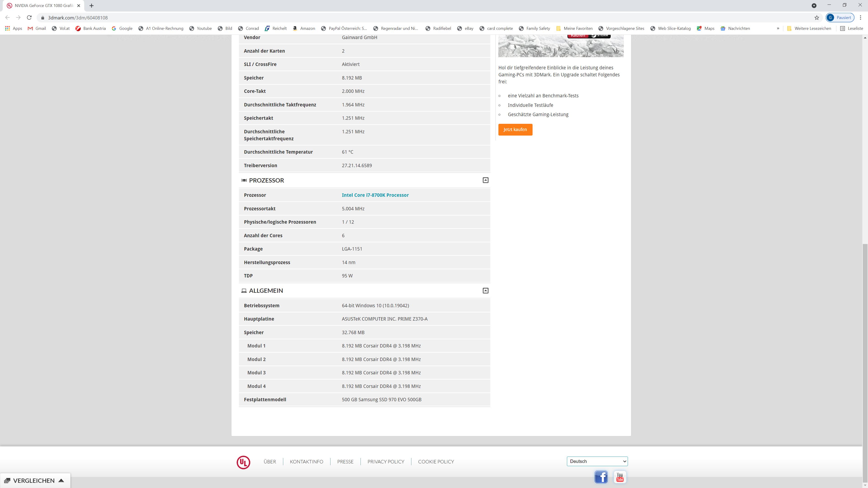Click the Facebook icon in footer
This screenshot has width=868, height=488.
tap(601, 477)
